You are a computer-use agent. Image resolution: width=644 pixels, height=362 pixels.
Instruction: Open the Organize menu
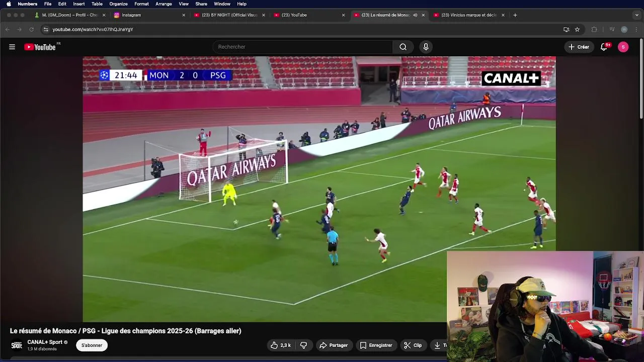pyautogui.click(x=119, y=4)
